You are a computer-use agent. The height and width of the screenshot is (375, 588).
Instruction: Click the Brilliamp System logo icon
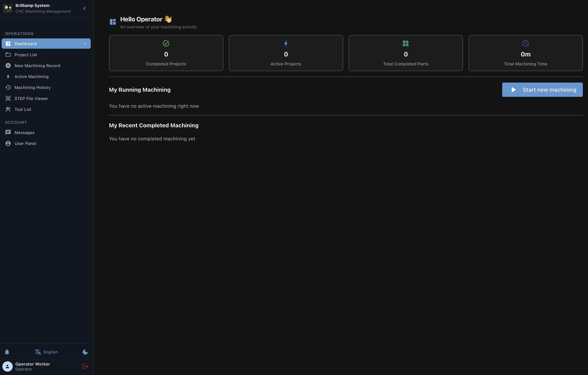click(x=8, y=9)
